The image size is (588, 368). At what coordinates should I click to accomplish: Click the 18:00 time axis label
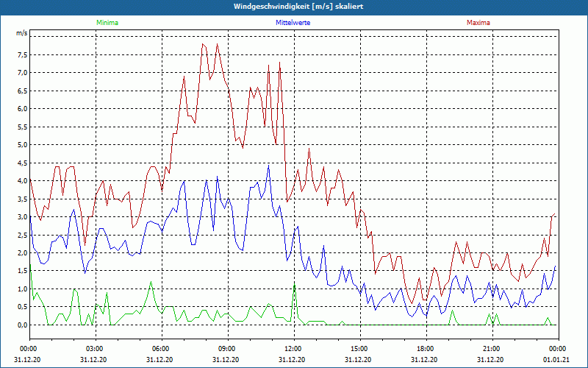(426, 349)
